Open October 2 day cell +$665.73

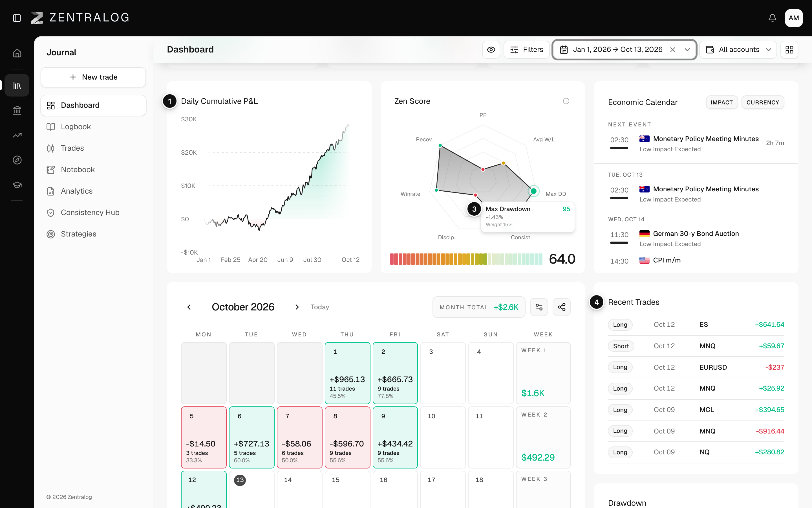[395, 373]
